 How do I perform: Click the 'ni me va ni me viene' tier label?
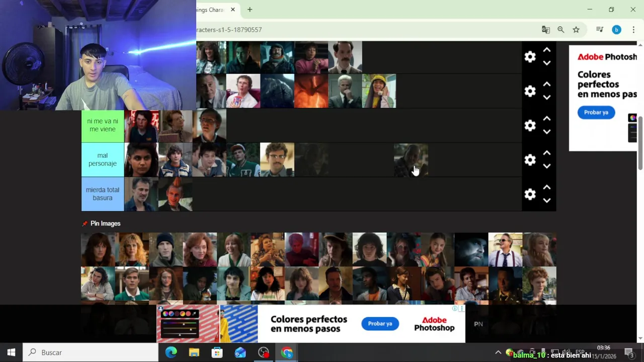[103, 126]
